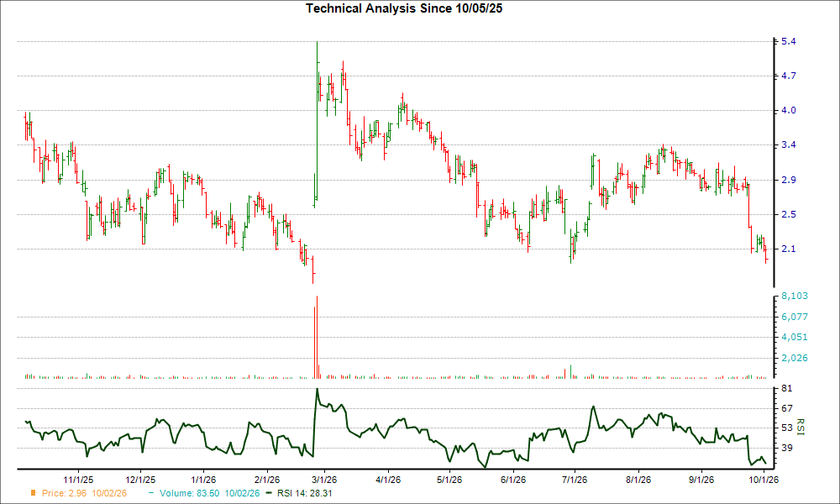Click the 2/1/26 date axis label
This screenshot has width=840, height=504.
click(x=267, y=480)
